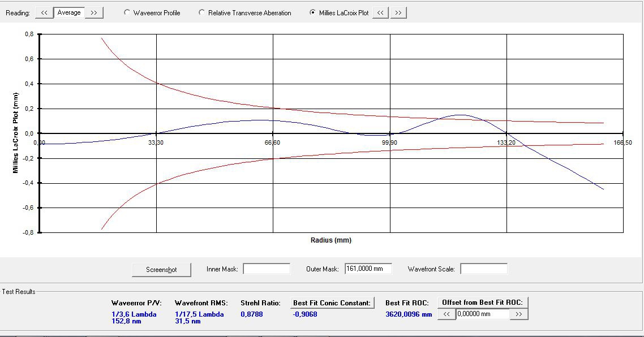Click the Waveerror P/V heading
Image resolution: width=644 pixels, height=337 pixels.
tap(136, 303)
